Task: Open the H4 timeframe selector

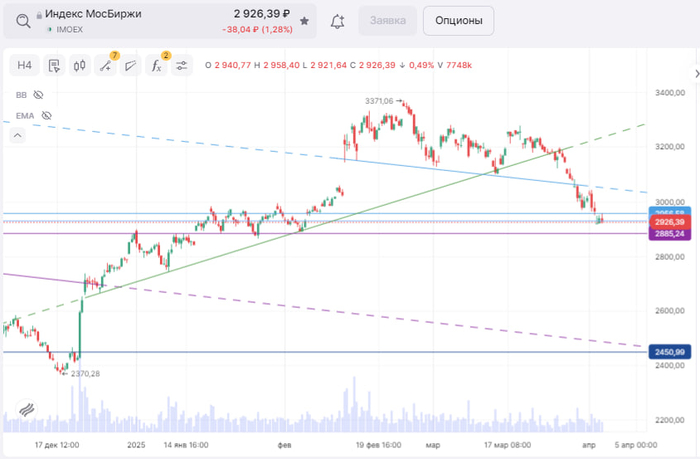Action: coord(25,66)
